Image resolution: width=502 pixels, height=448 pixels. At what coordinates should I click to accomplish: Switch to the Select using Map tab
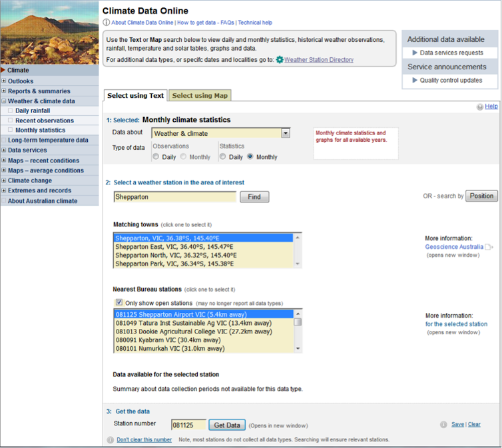point(200,96)
